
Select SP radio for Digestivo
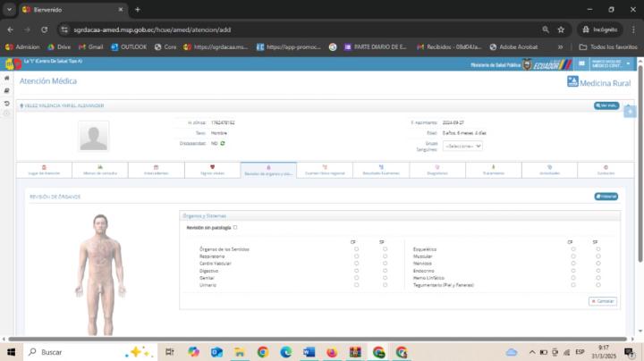(385, 271)
